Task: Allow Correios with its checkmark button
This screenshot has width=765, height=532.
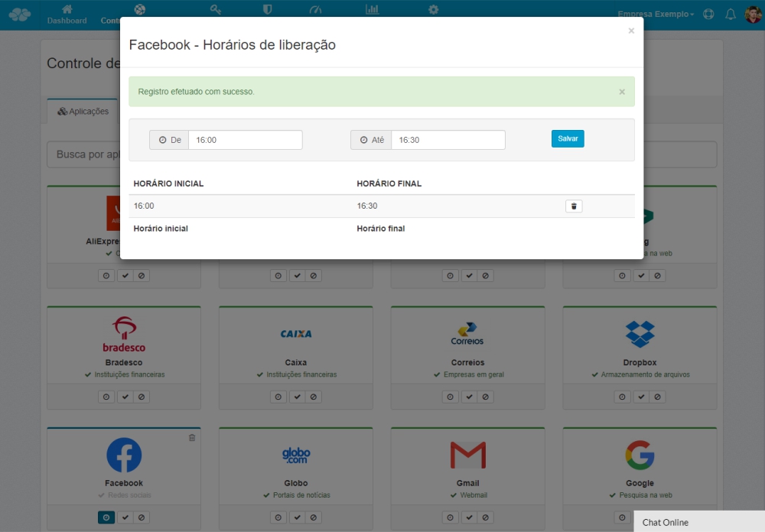Action: click(470, 397)
